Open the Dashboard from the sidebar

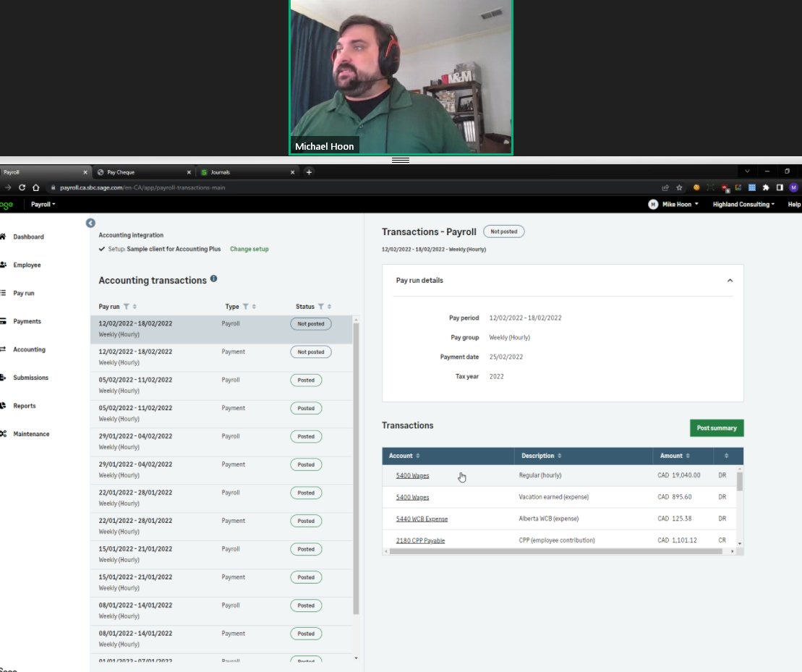tap(26, 237)
